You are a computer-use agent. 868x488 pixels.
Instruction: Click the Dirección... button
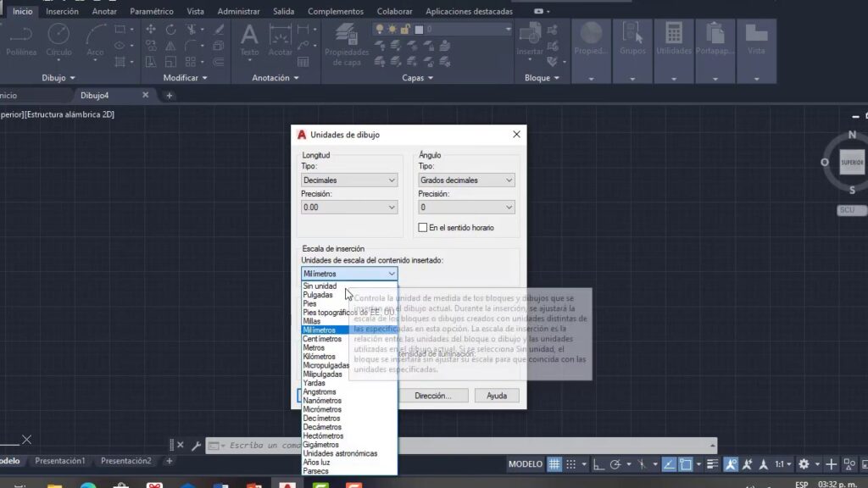(438, 396)
